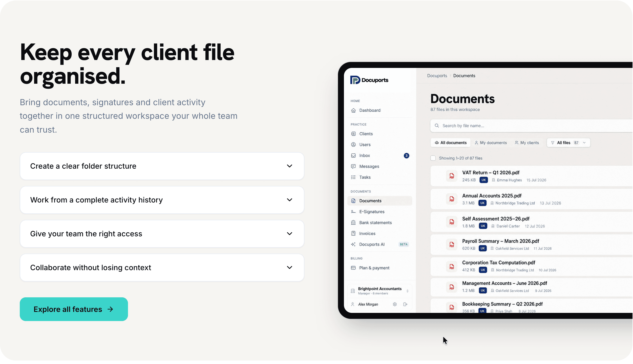This screenshot has width=633, height=364.
Task: Open Tasks in the sidebar
Action: click(380, 177)
